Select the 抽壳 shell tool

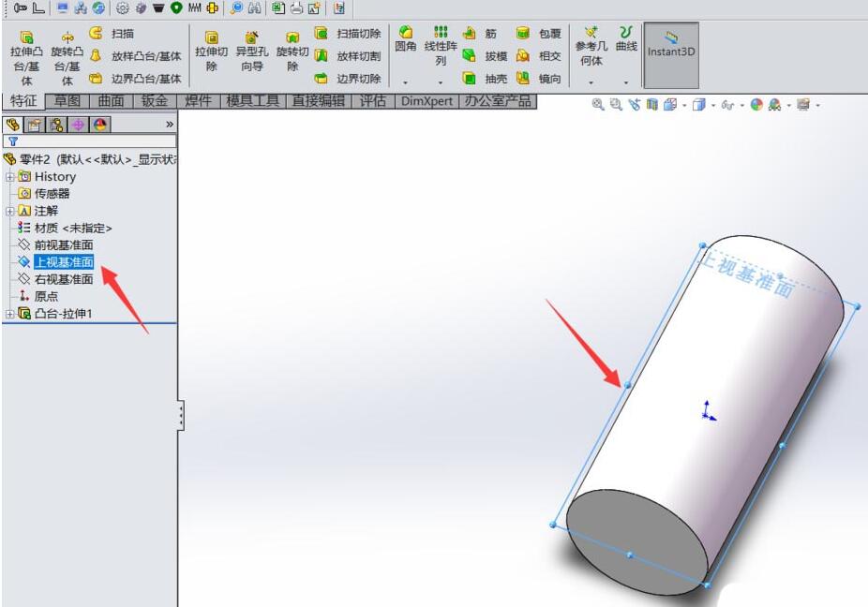point(485,79)
